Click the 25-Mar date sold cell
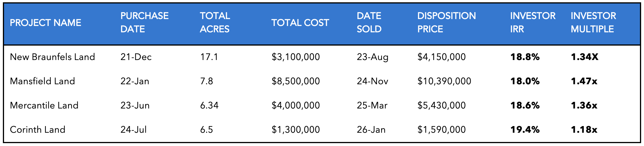The image size is (644, 146). [372, 105]
